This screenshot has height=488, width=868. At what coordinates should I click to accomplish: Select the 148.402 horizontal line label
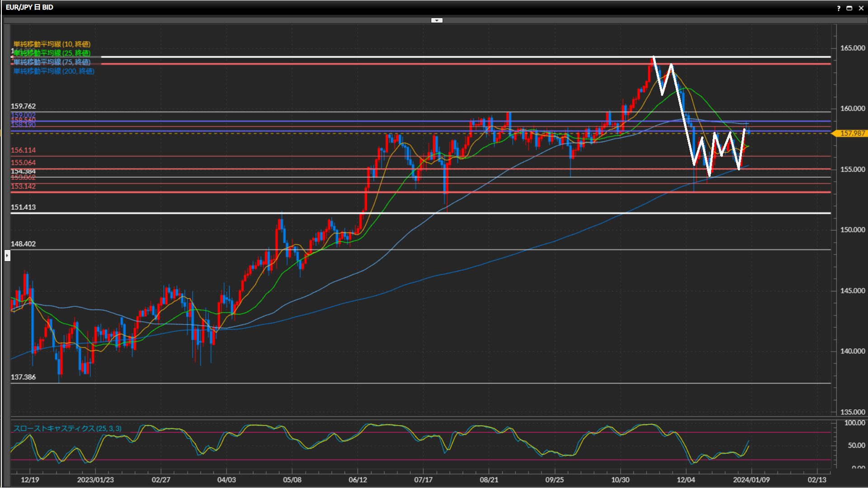[x=23, y=244]
